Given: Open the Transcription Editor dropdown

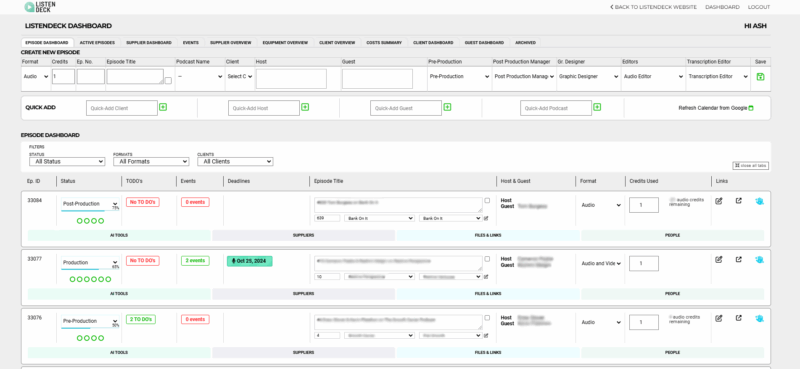Looking at the screenshot, I should (718, 77).
